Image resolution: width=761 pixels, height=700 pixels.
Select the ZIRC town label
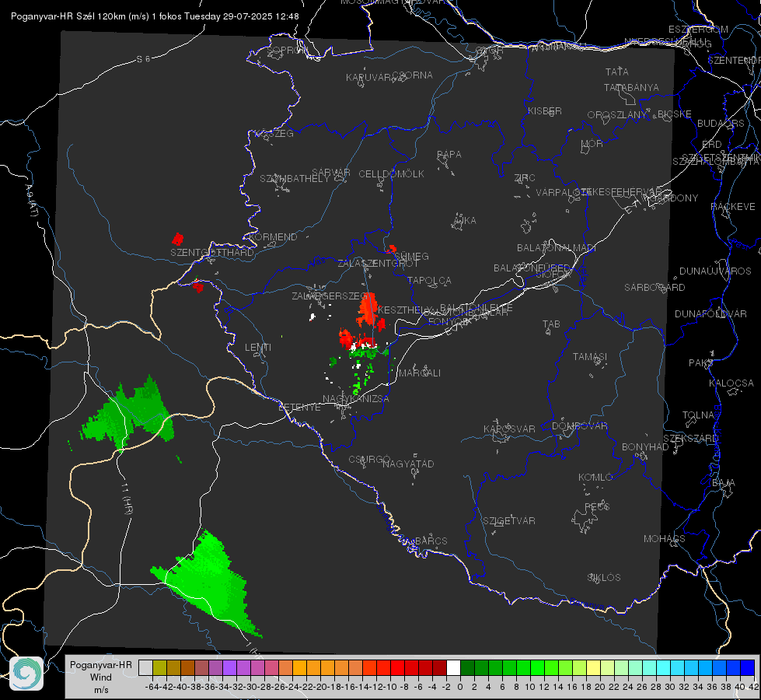[525, 178]
